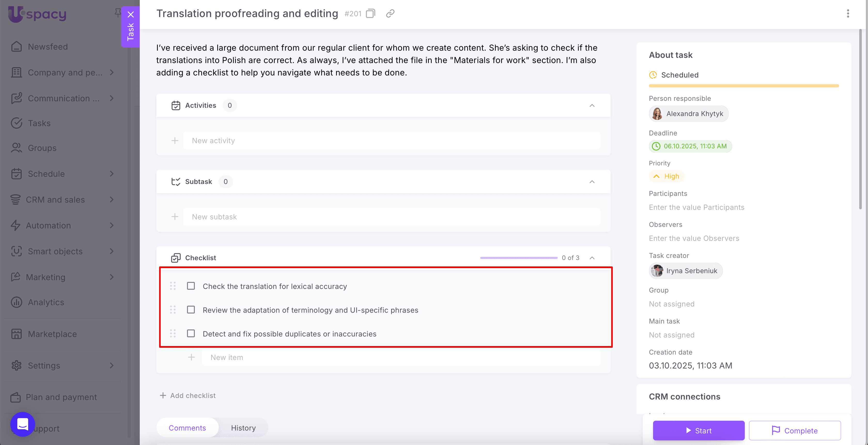The image size is (868, 445).
Task: Open the three-dot task options menu
Action: 848,13
